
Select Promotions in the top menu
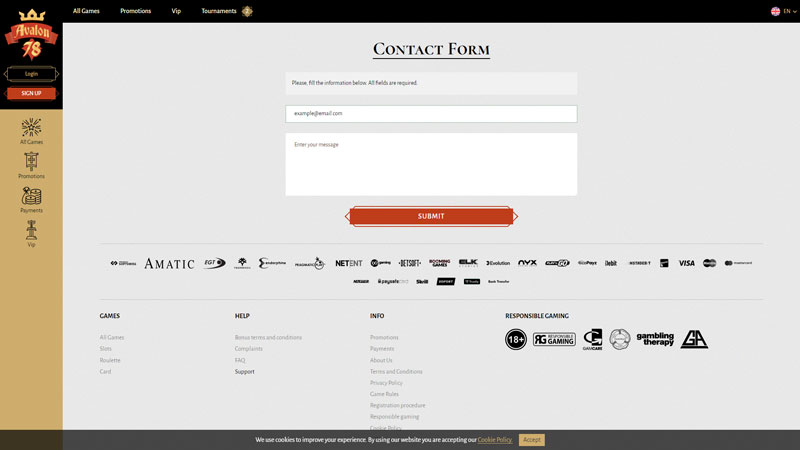(135, 11)
